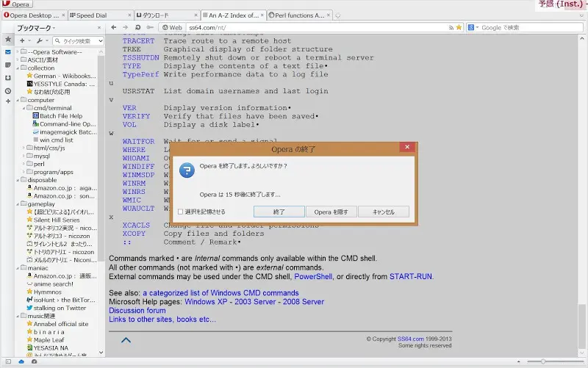Expand the --Opera Software-- folder
This screenshot has width=588, height=368.
pos(18,51)
